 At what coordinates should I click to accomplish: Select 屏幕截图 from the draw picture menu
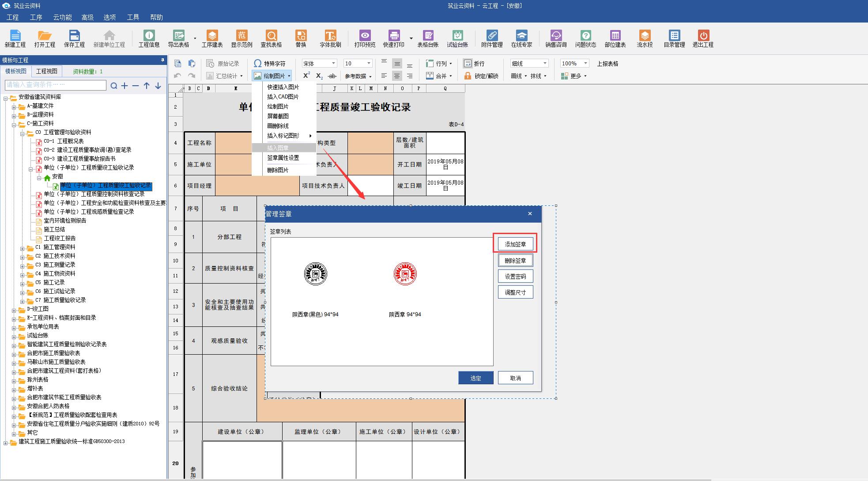[278, 116]
